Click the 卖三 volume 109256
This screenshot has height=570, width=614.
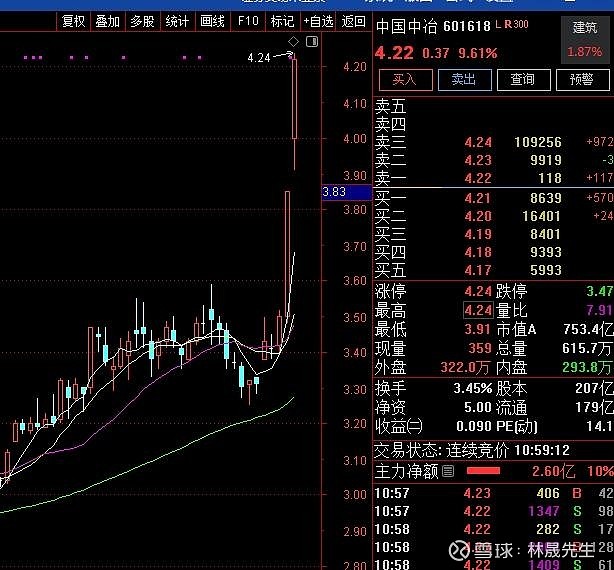tap(538, 142)
